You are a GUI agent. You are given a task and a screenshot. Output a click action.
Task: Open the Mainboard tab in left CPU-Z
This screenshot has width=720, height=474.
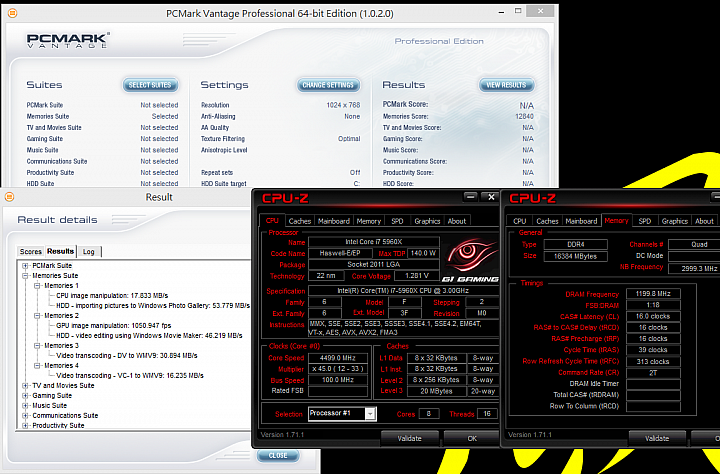pos(334,221)
